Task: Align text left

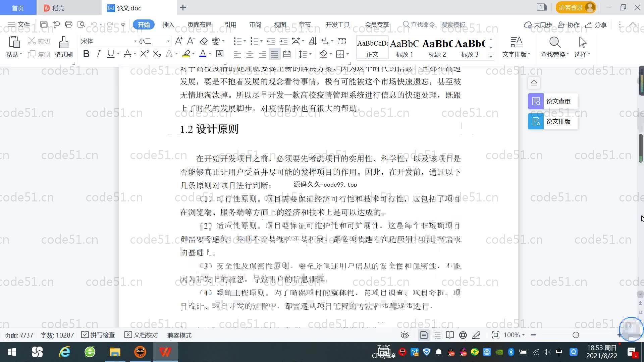Action: 237,54
